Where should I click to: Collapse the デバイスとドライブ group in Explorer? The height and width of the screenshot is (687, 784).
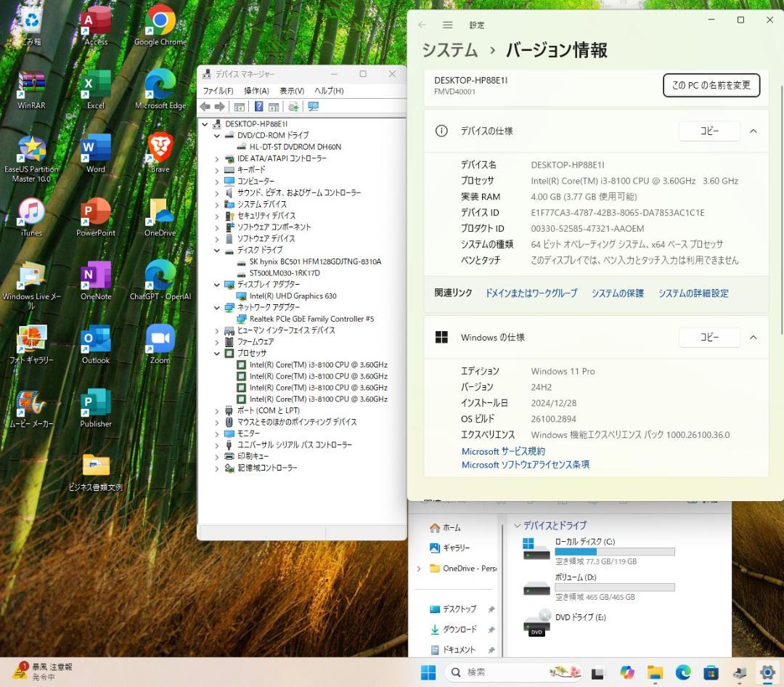[x=518, y=525]
